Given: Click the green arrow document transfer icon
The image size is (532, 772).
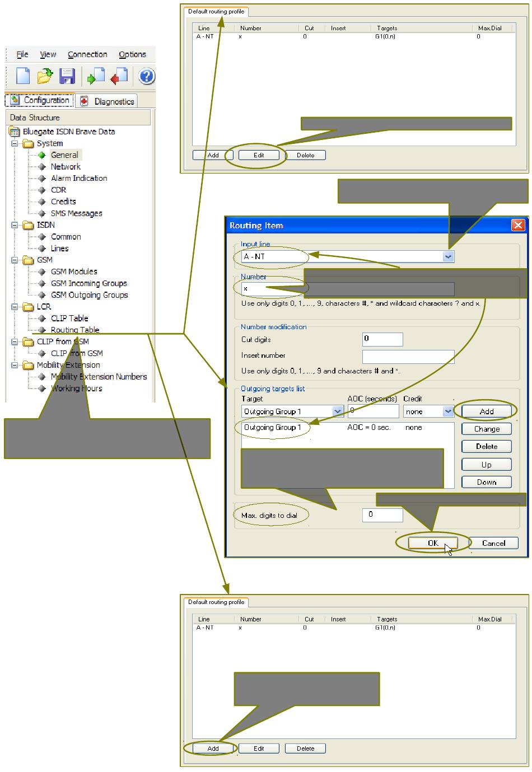Looking at the screenshot, I should (x=96, y=76).
